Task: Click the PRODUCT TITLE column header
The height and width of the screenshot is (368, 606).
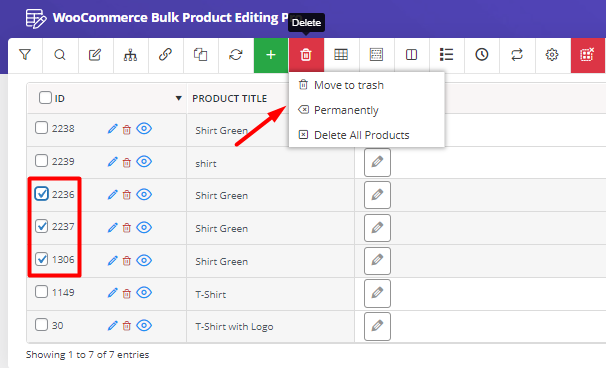Action: coord(230,99)
